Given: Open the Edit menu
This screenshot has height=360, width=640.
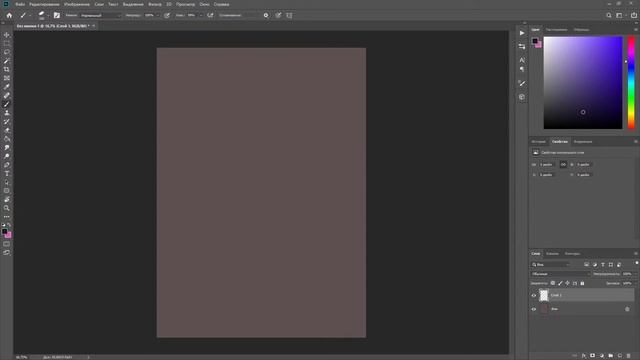Looking at the screenshot, I should 44,4.
